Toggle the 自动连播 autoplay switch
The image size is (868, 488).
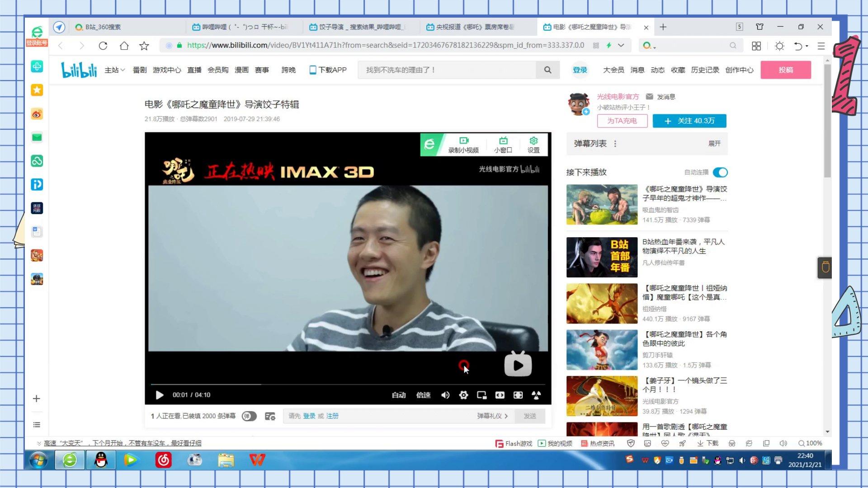[x=720, y=172]
